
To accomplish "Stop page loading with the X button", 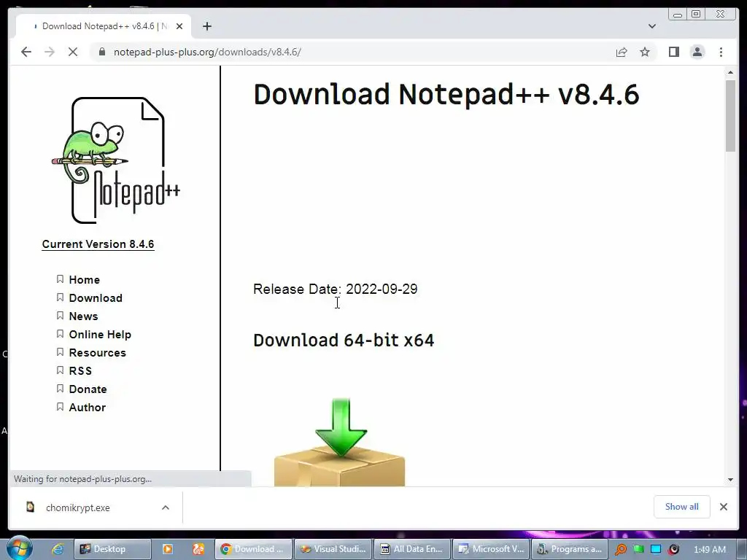I will (x=73, y=52).
